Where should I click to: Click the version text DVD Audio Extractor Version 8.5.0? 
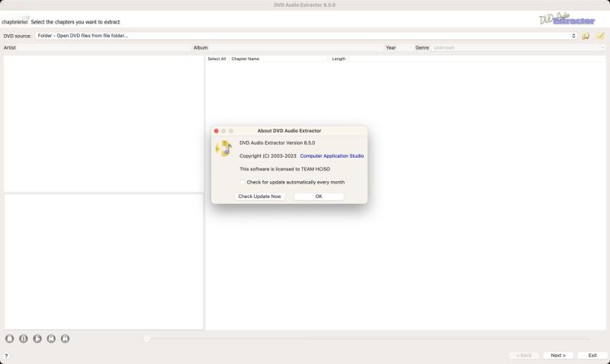coord(278,143)
